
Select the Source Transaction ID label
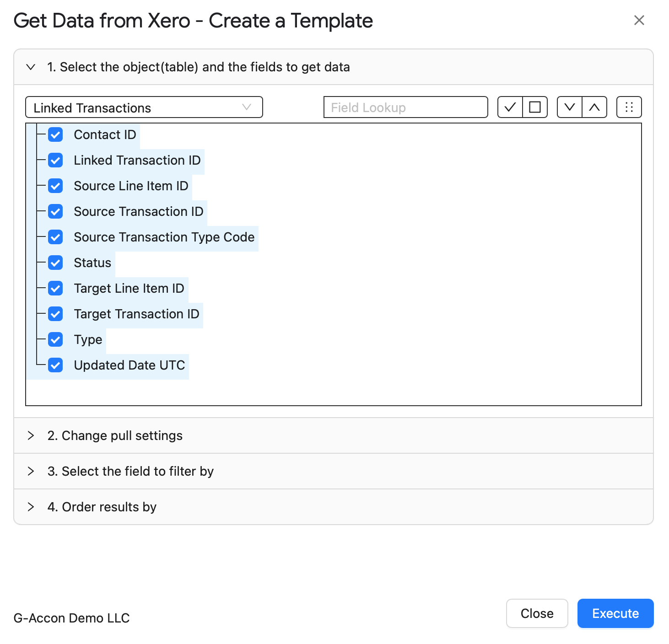(139, 211)
